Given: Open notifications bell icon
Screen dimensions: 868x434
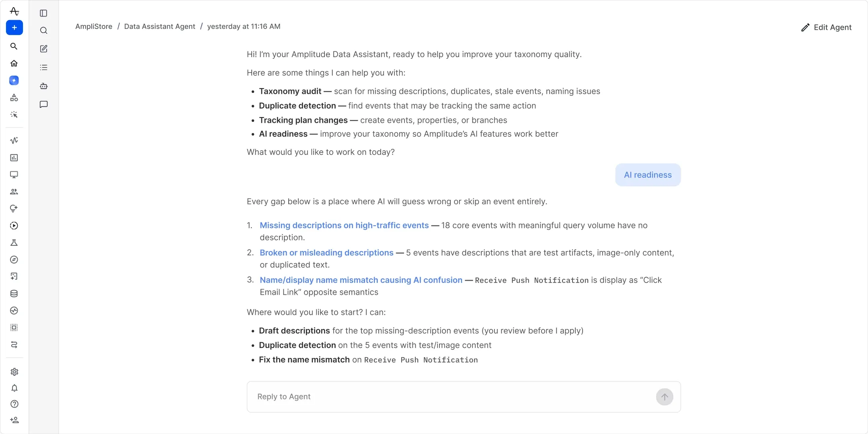Looking at the screenshot, I should click(x=14, y=388).
